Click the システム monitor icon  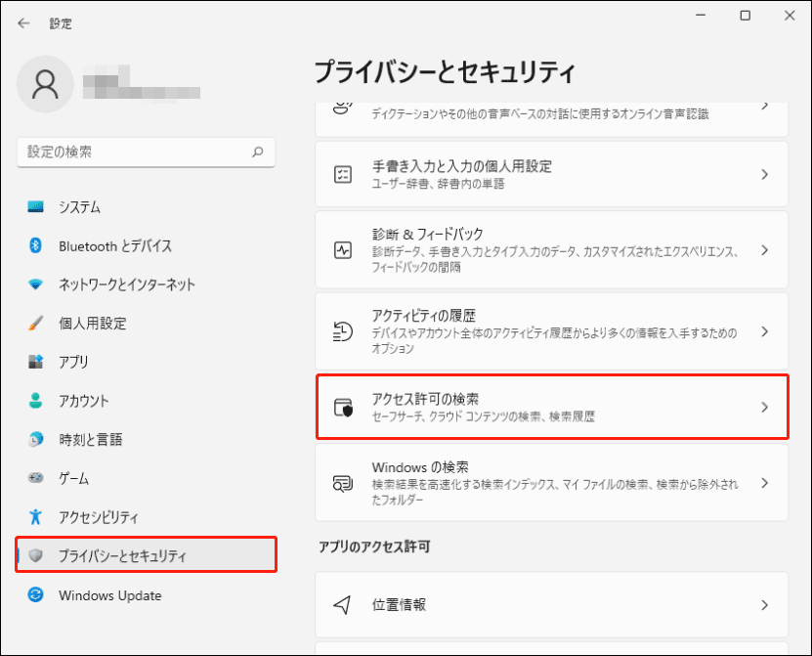[35, 206]
